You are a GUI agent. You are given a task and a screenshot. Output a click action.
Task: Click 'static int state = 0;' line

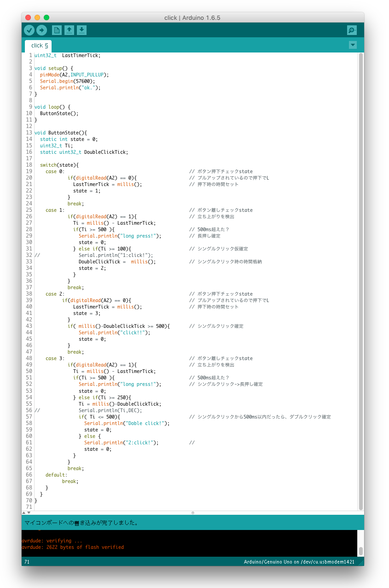(x=69, y=139)
